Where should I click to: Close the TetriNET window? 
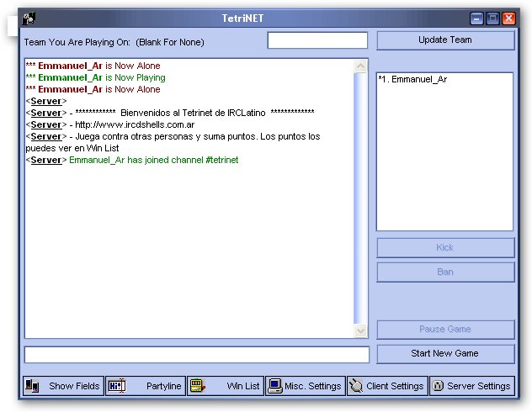pos(508,18)
